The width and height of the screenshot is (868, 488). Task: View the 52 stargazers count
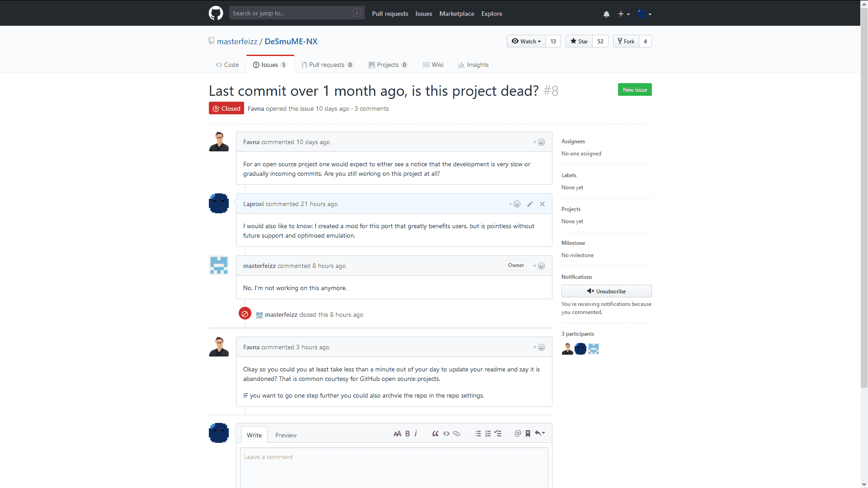point(600,41)
